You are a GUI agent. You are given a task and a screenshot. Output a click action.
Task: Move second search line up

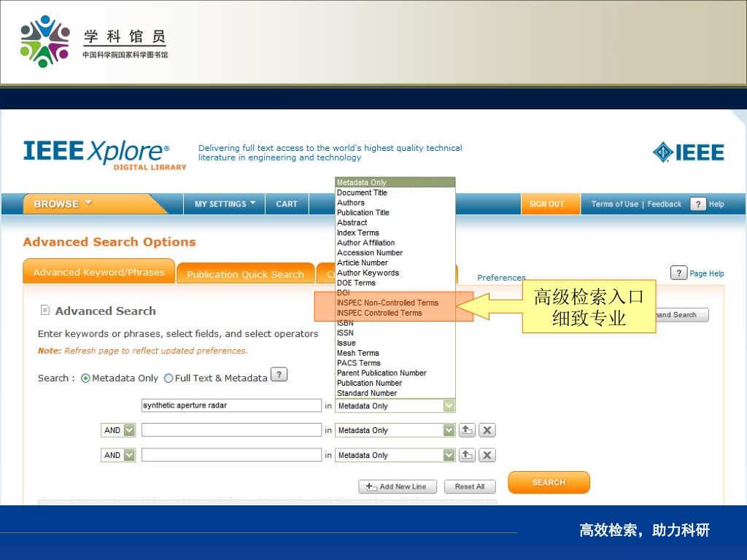[467, 430]
